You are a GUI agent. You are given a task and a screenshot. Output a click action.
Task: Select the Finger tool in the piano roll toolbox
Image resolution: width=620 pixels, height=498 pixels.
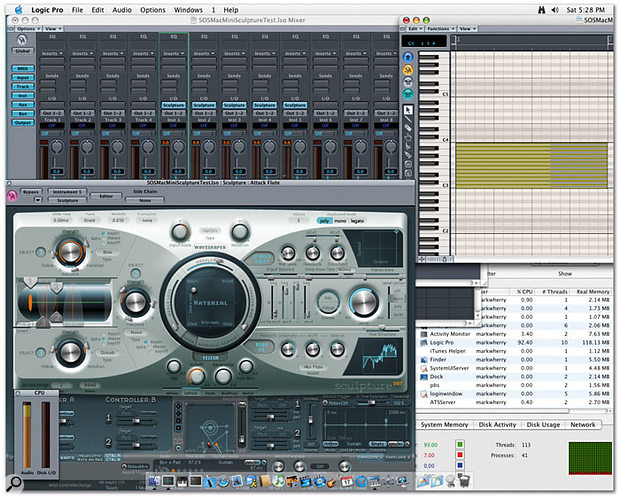(408, 137)
